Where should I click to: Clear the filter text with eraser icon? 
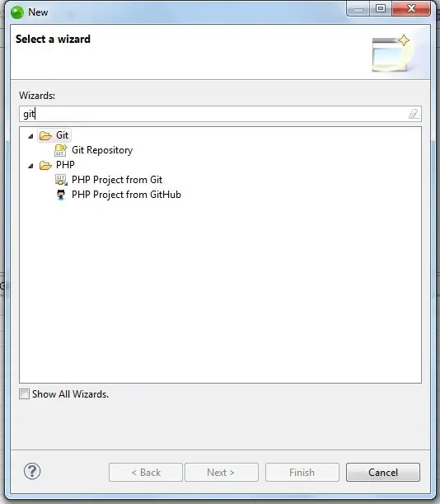(x=414, y=114)
